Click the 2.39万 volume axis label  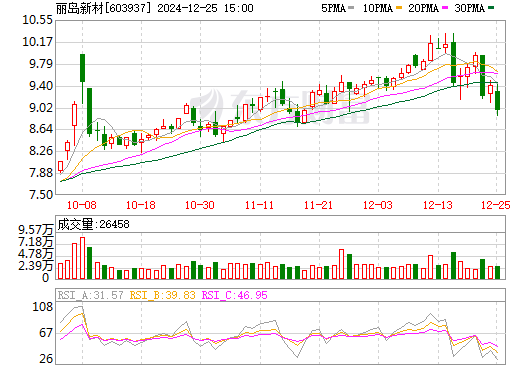click(x=36, y=266)
